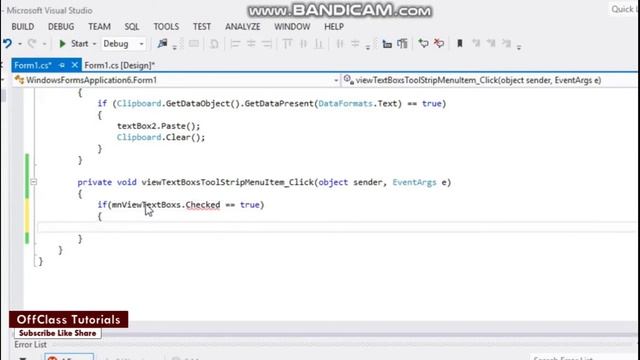Click textBox2.Paste(); code line

pyautogui.click(x=159, y=126)
